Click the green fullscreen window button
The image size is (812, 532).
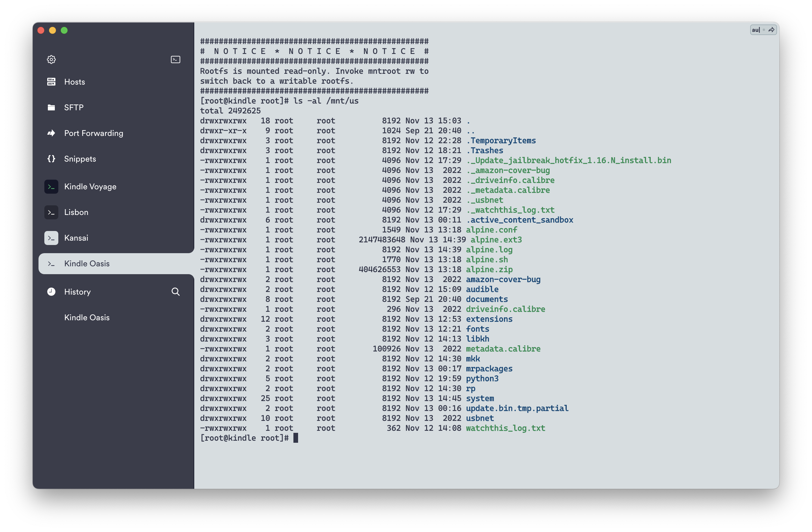(64, 30)
